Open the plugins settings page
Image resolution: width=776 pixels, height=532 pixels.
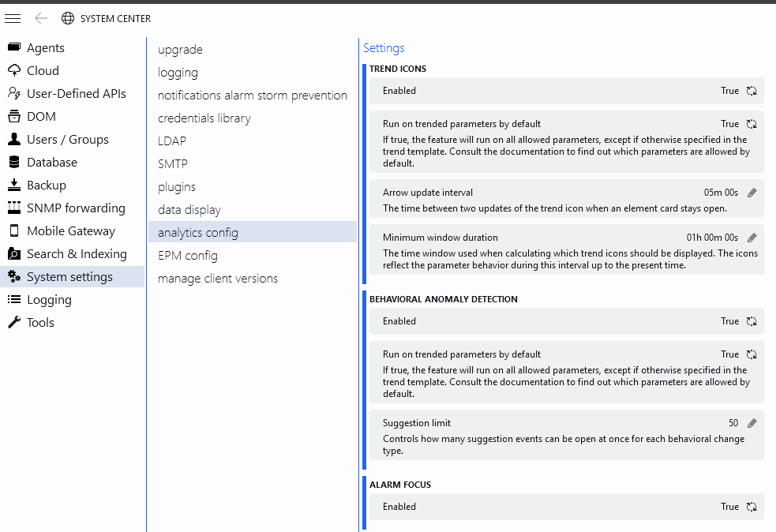click(177, 186)
